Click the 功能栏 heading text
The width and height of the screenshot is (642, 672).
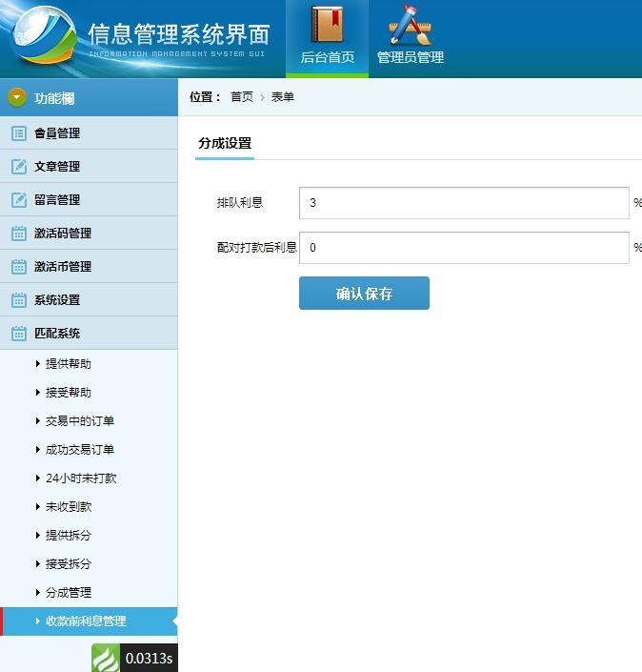(54, 98)
